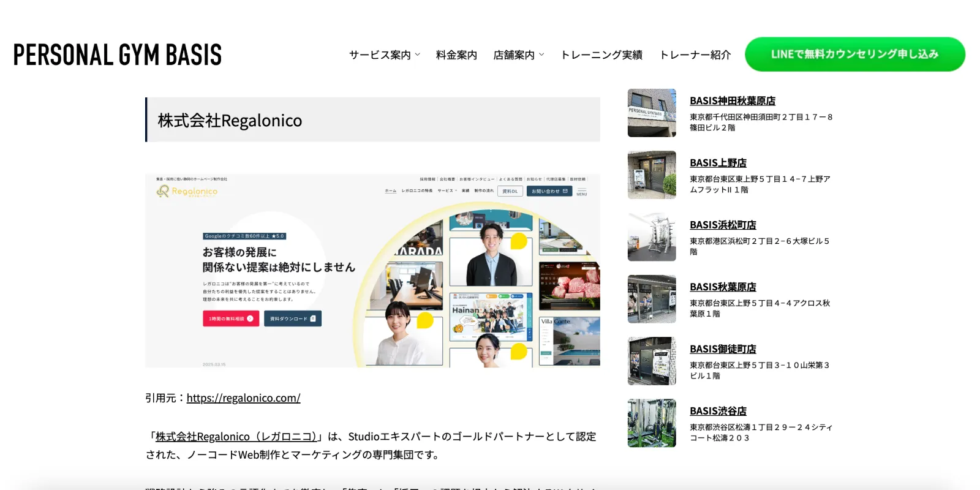980x490 pixels.
Task: Open the BASIS上野店 link
Action: pyautogui.click(x=718, y=163)
